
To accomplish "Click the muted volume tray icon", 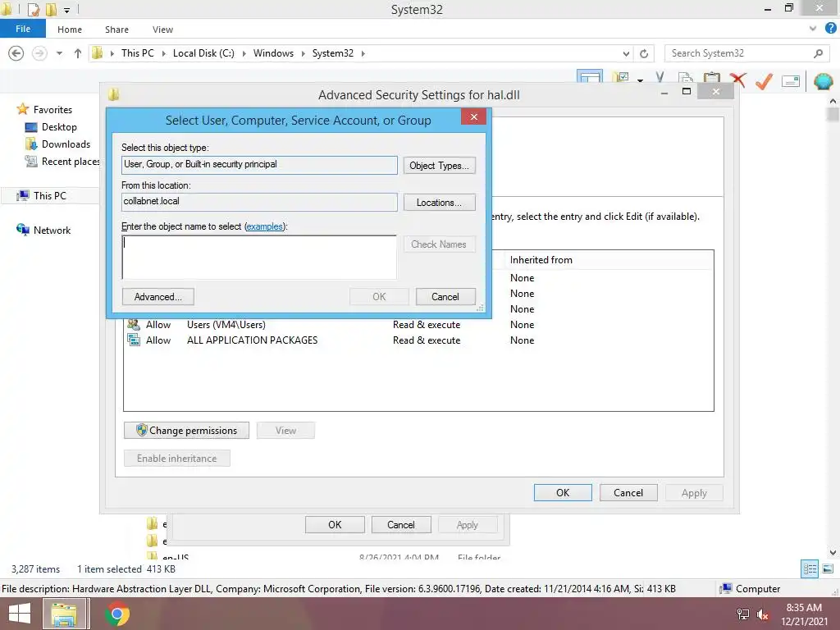I will (762, 614).
